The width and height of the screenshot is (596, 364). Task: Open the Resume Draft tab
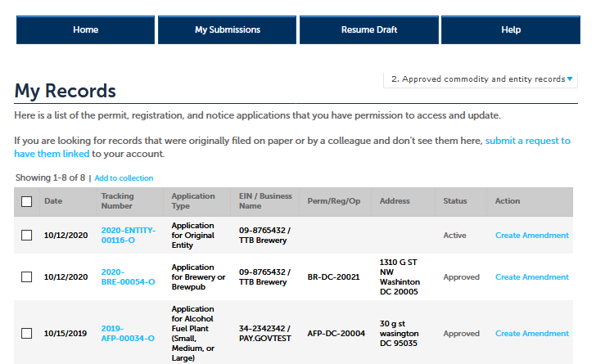368,30
